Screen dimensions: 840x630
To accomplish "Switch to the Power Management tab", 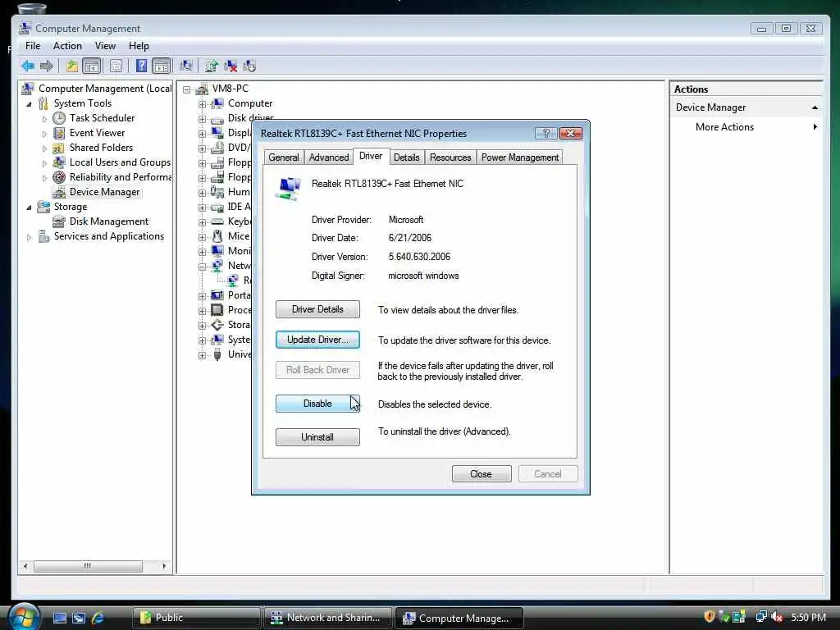I will point(519,157).
